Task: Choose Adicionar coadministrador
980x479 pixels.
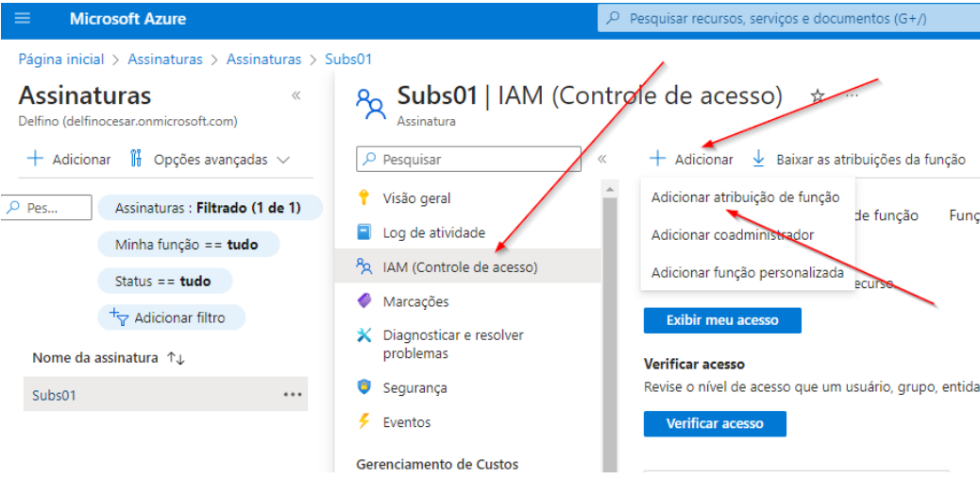Action: click(733, 235)
